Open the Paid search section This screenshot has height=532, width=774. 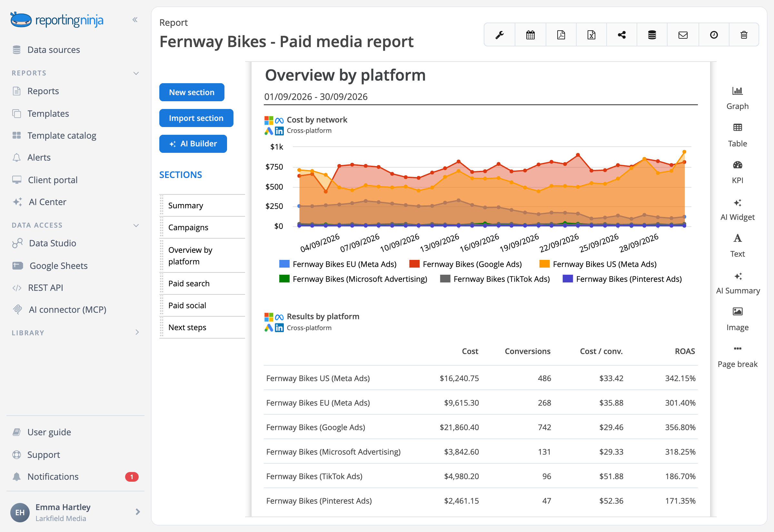pyautogui.click(x=202, y=283)
